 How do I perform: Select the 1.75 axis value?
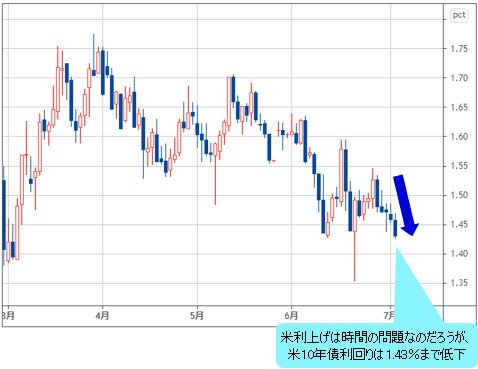click(459, 49)
